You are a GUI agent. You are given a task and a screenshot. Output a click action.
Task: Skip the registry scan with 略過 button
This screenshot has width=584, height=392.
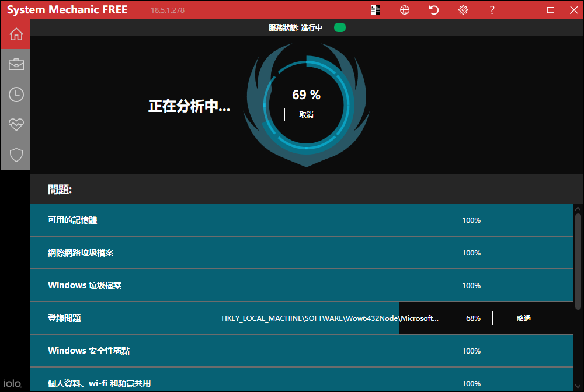(x=523, y=318)
